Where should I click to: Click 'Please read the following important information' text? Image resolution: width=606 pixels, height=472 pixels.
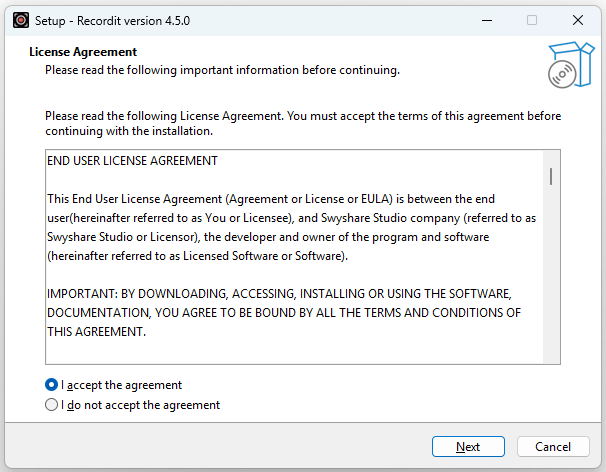(222, 70)
